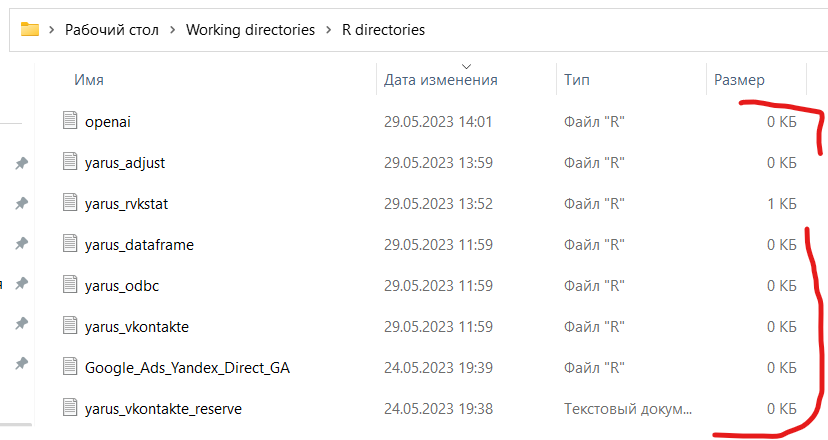
Task: Click the file name yarus_odbc
Action: point(122,286)
